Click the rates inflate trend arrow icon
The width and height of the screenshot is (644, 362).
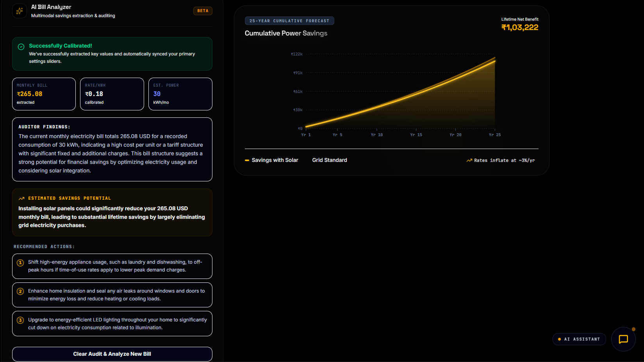(469, 161)
